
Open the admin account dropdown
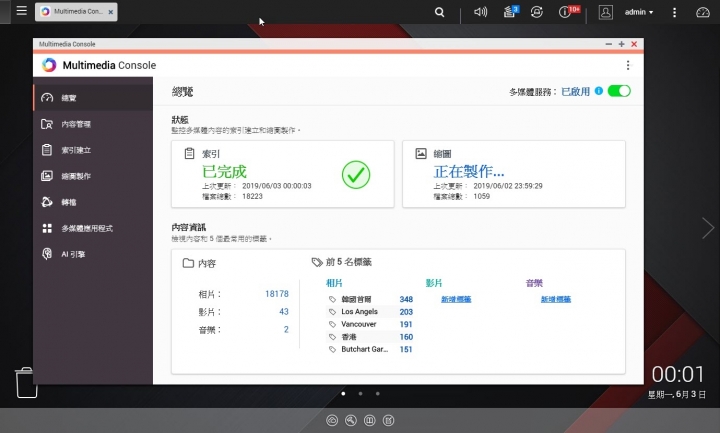pyautogui.click(x=639, y=12)
